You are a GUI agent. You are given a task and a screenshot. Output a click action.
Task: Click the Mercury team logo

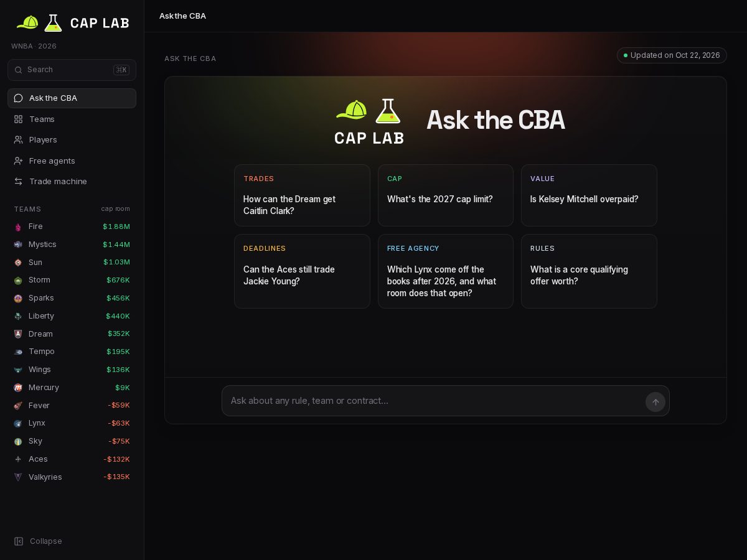[18, 388]
